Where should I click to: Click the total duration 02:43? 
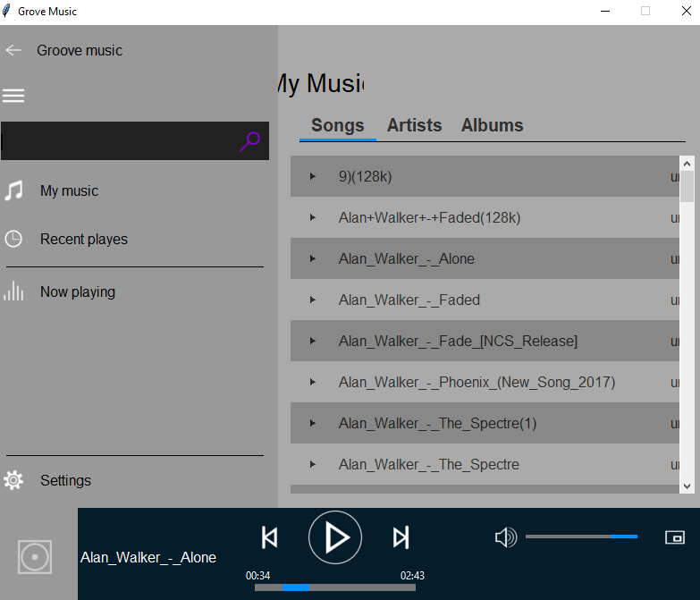pos(412,576)
